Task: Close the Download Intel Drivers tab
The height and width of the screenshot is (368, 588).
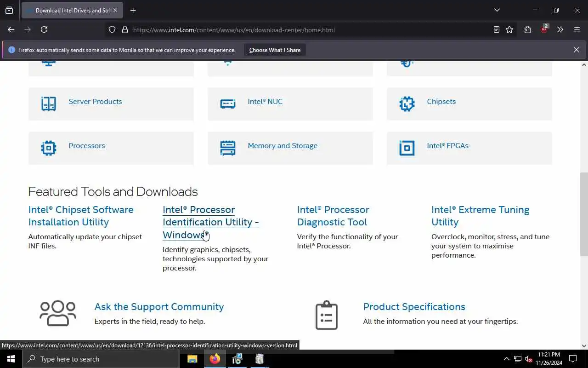Action: pos(115,10)
